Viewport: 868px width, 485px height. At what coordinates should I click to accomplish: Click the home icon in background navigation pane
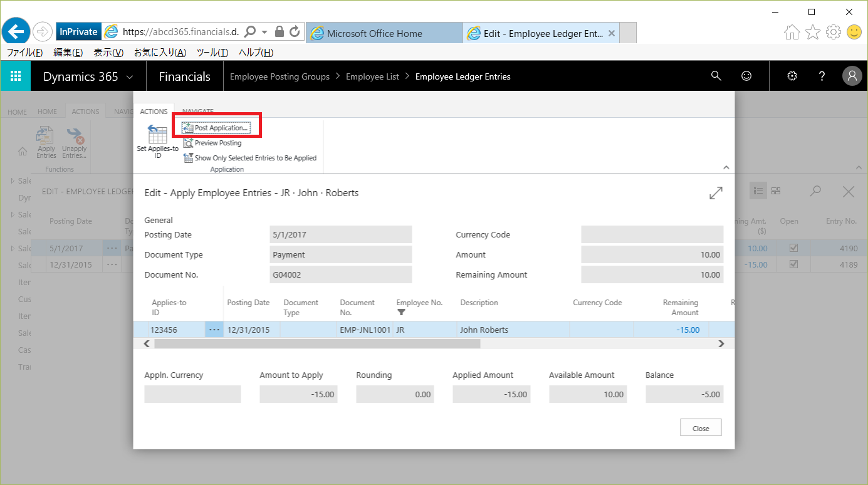click(23, 152)
